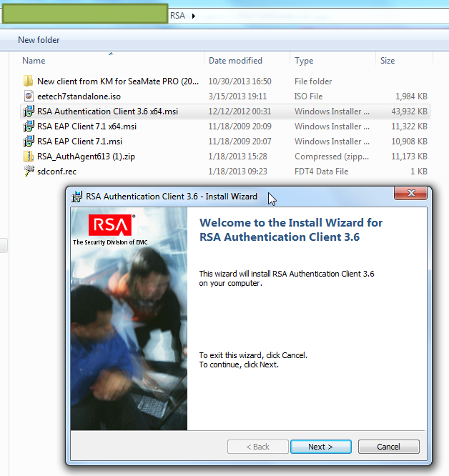Select the file name eetech7standalone.iso
Screen dimensions: 449x476
pyautogui.click(x=79, y=96)
